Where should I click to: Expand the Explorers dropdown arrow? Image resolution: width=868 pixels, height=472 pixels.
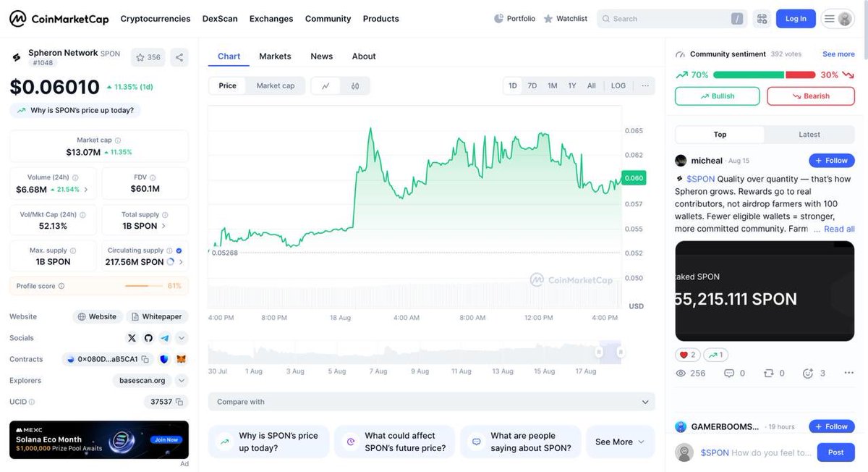(182, 381)
